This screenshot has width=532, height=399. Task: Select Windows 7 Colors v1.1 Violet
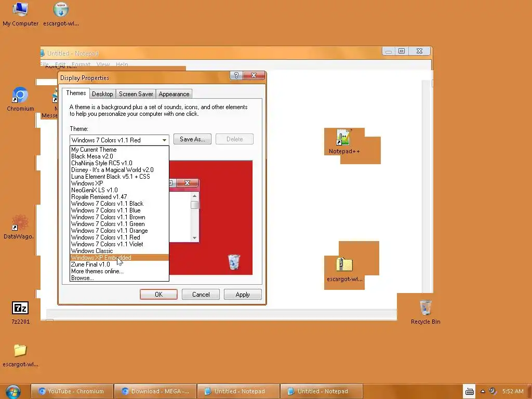coord(119,244)
